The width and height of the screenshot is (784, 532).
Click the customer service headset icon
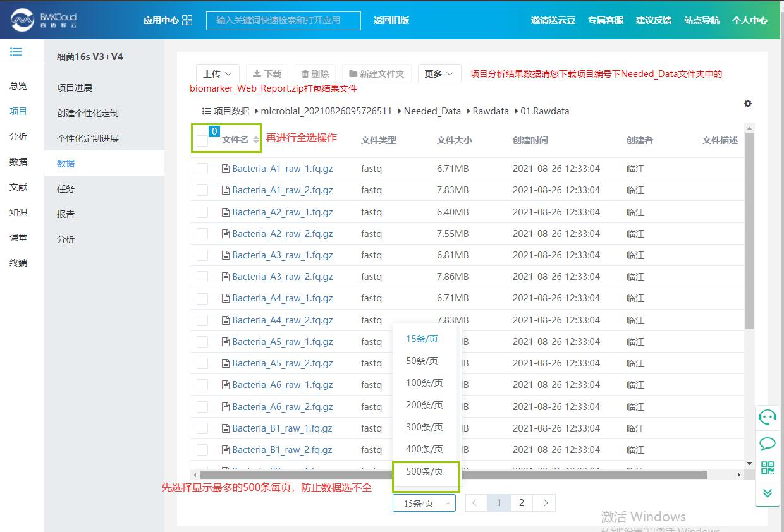point(768,417)
